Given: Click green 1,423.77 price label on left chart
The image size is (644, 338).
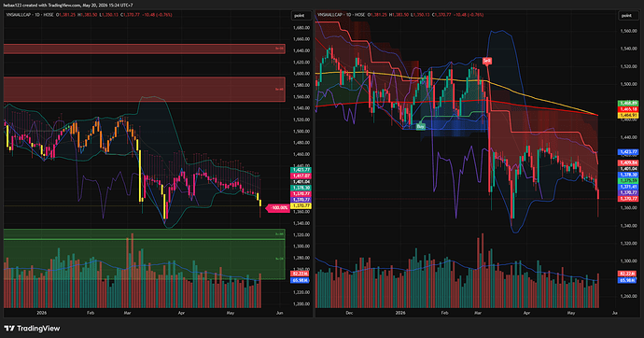Looking at the screenshot, I should click(x=301, y=170).
